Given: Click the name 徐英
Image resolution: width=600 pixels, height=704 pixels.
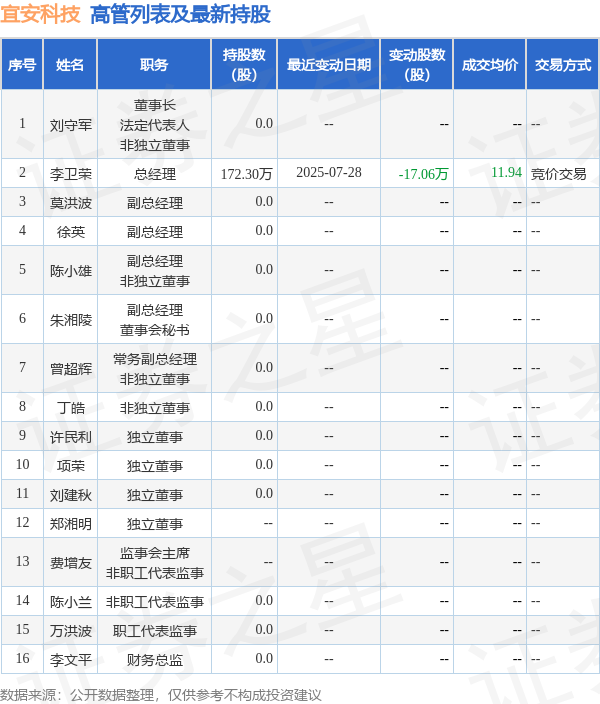Looking at the screenshot, I should [71, 232].
